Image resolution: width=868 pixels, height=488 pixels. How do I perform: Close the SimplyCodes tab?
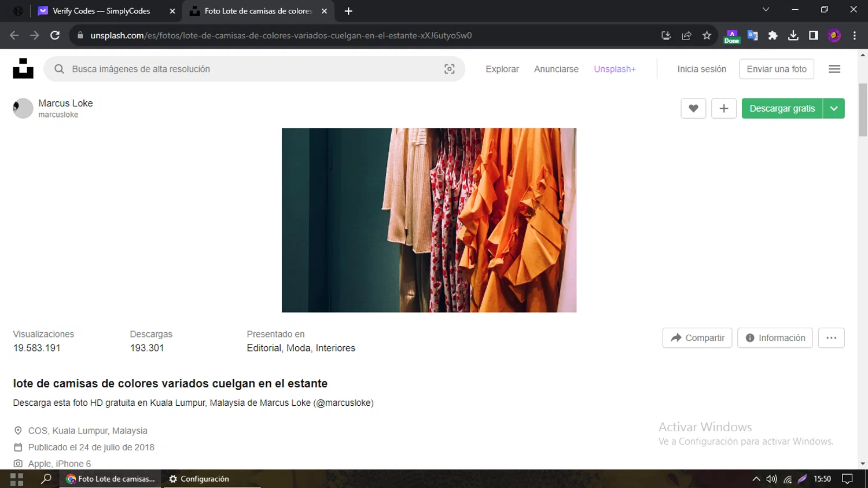[172, 11]
